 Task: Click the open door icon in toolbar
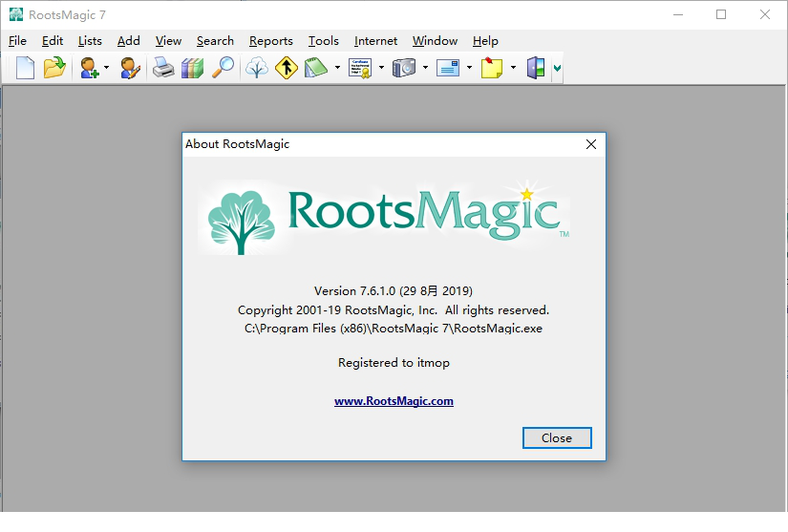[536, 67]
